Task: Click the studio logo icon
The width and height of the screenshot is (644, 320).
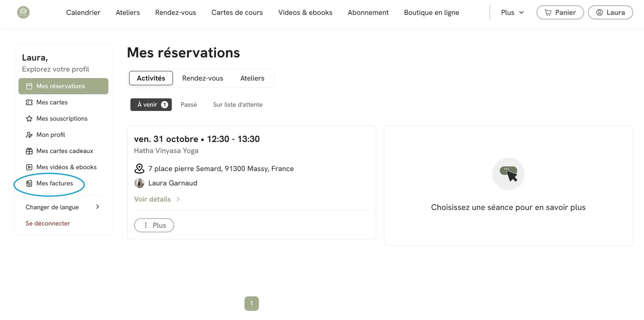Action: 23,12
